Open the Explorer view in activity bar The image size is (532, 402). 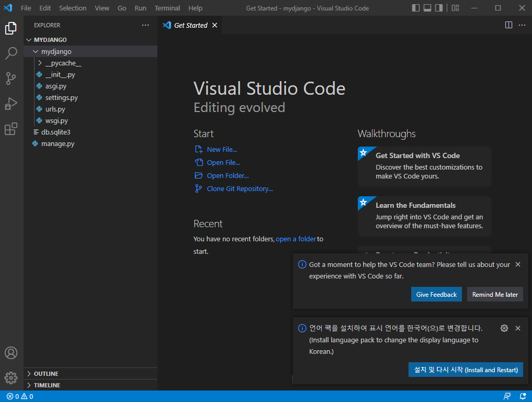click(x=11, y=28)
